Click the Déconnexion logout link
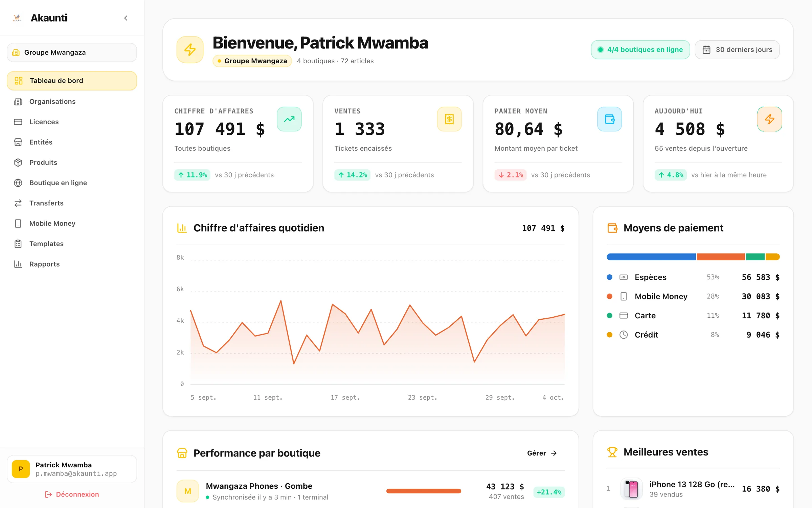 coord(72,494)
